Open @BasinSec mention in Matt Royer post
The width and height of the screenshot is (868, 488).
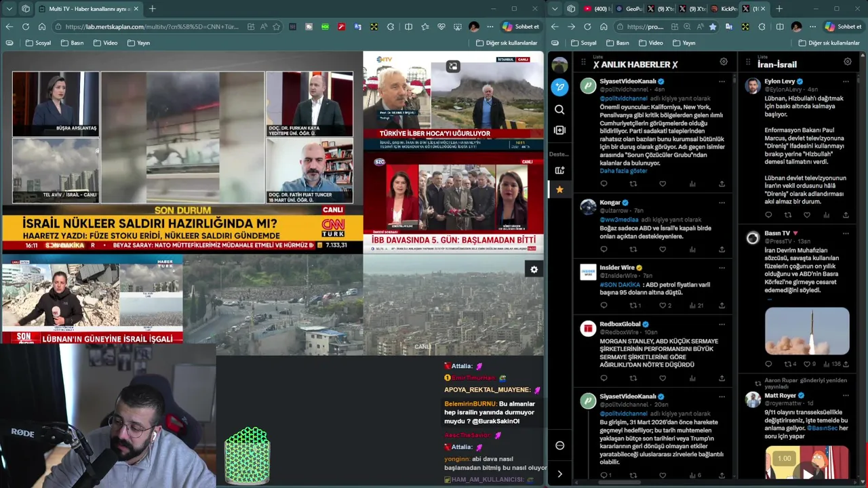pyautogui.click(x=823, y=428)
